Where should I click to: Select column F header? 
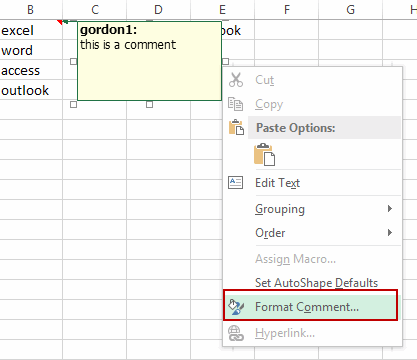287,10
